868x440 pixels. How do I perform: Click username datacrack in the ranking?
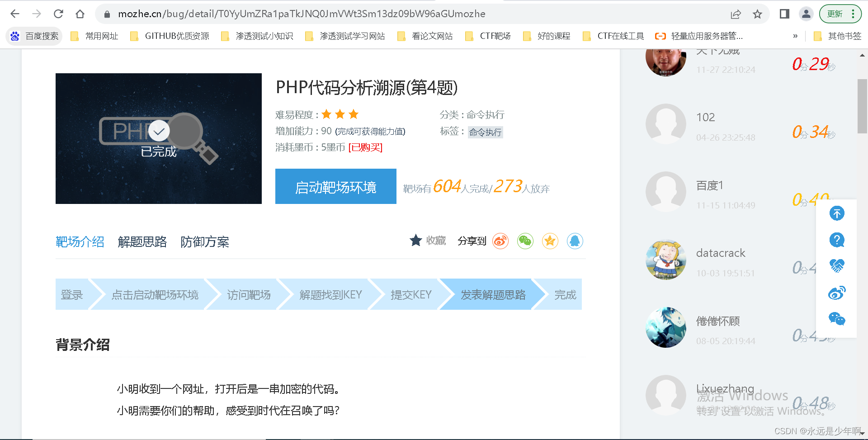[721, 253]
